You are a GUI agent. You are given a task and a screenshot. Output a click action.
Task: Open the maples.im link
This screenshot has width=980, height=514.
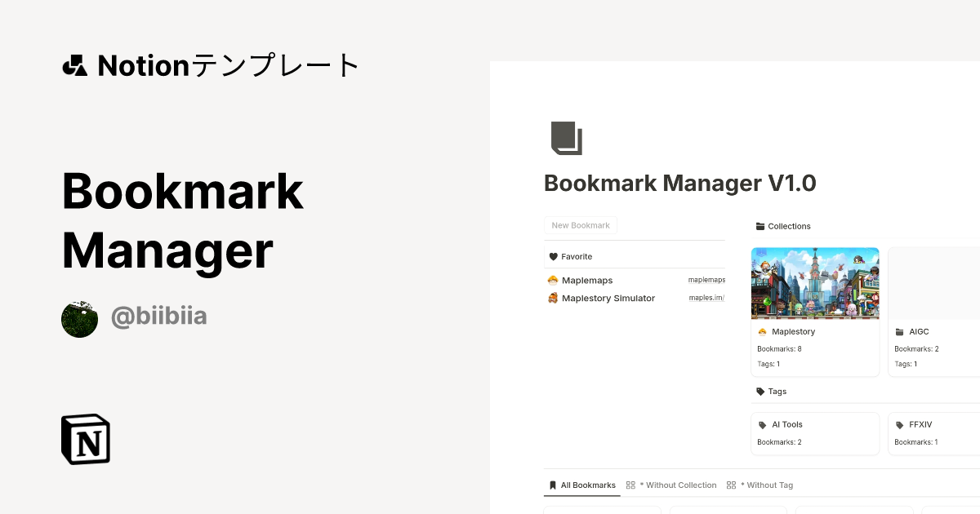pos(706,298)
